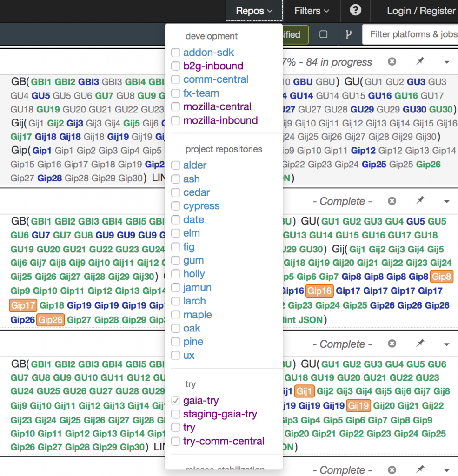Select the orange Gip8 job button
Screen dimensions: 458x476
click(x=442, y=277)
